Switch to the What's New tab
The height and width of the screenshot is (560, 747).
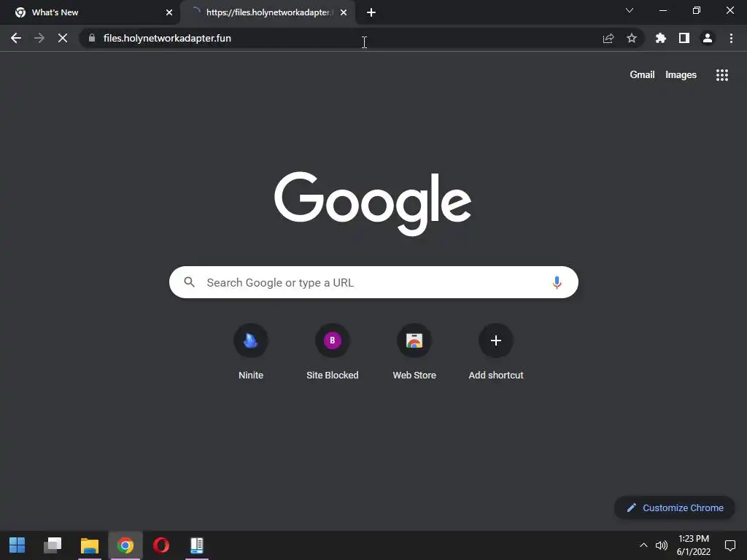click(x=90, y=12)
